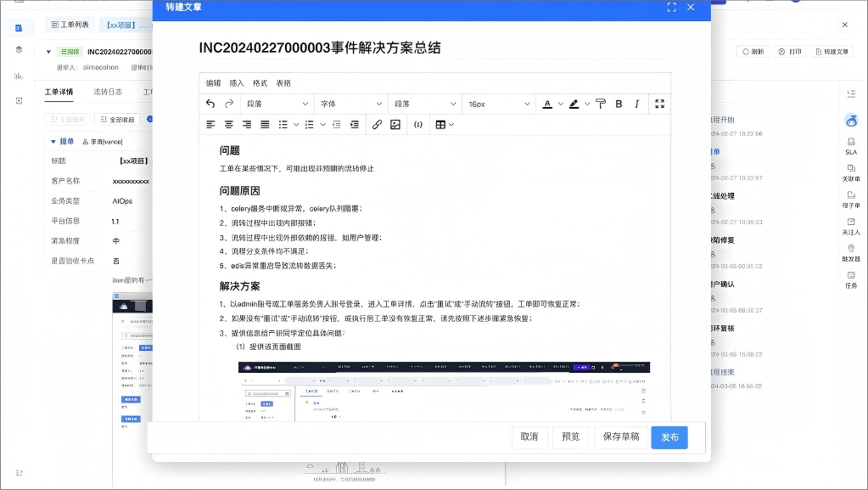Toggle bold formatting
The image size is (868, 490).
[x=619, y=104]
